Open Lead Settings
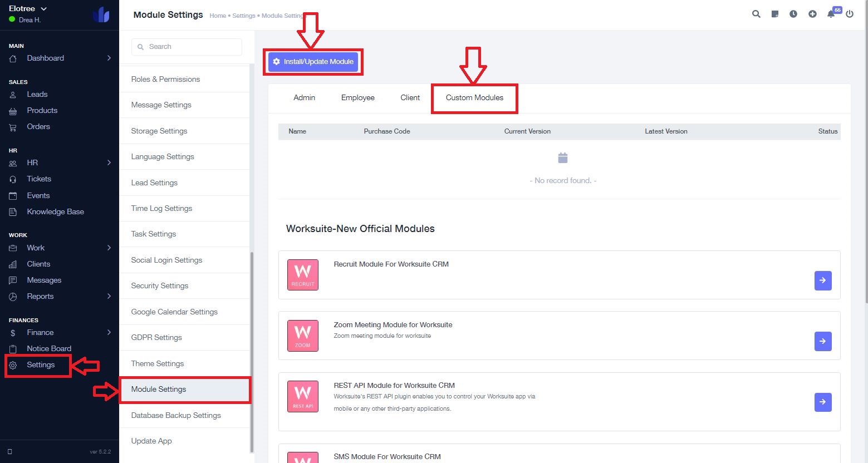The image size is (868, 463). click(x=184, y=183)
